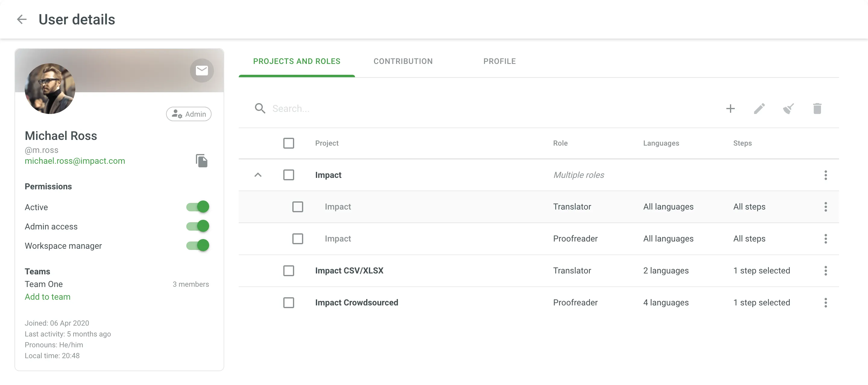Open the Projects and Roles tab
Viewport: 868px width, 385px height.
point(297,62)
